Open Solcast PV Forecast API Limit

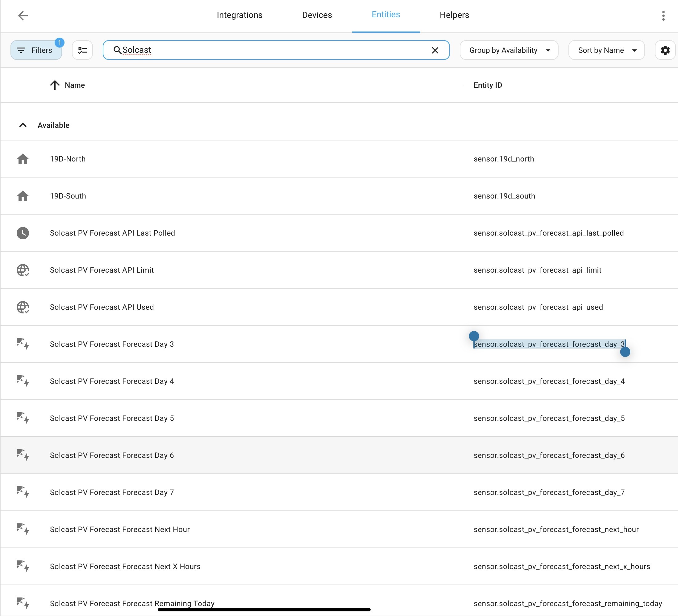pos(102,270)
